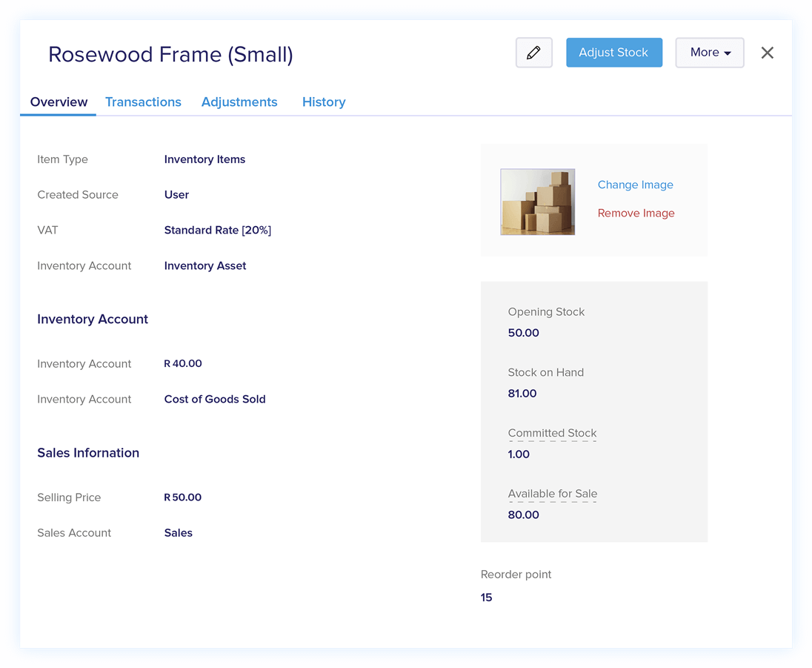Click the Stock on Hand value 81.00
The image size is (812, 668).
tap(522, 394)
